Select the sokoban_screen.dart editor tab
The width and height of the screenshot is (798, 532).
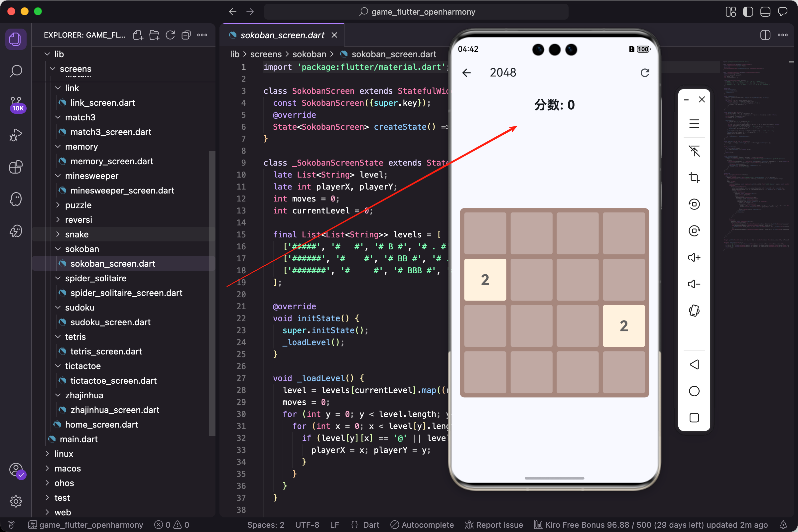(282, 35)
